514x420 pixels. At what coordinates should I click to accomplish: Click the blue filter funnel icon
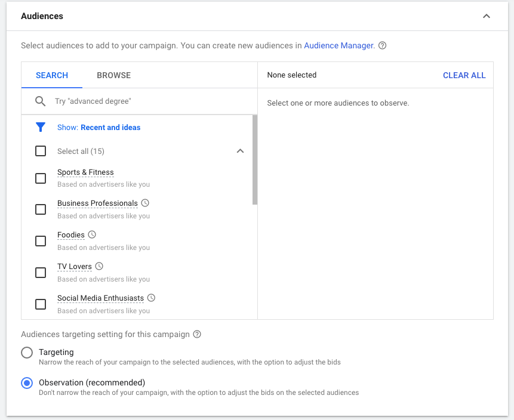pyautogui.click(x=41, y=127)
